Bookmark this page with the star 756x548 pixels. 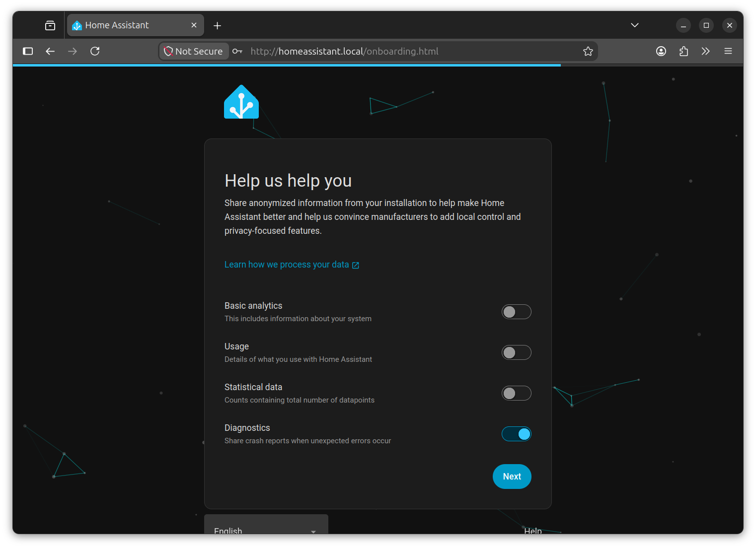pos(588,51)
